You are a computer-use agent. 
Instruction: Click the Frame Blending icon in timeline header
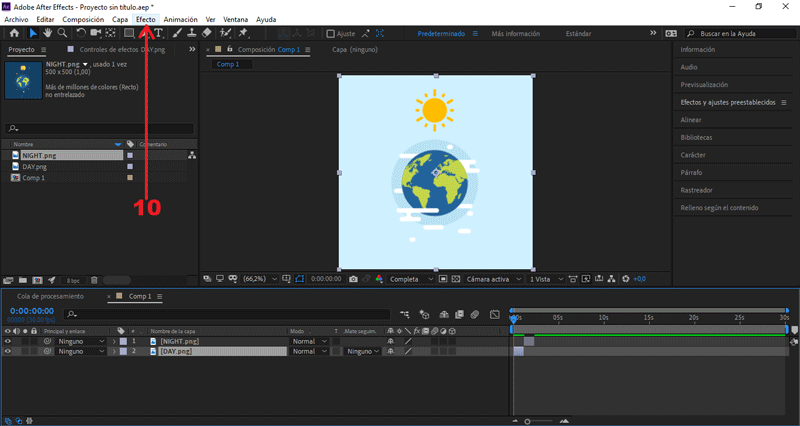point(459,315)
